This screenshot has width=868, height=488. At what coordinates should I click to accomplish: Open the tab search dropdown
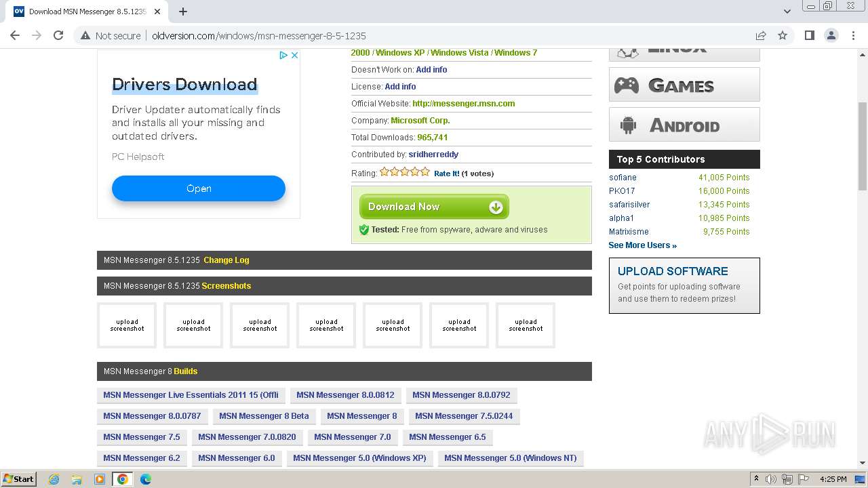click(787, 12)
